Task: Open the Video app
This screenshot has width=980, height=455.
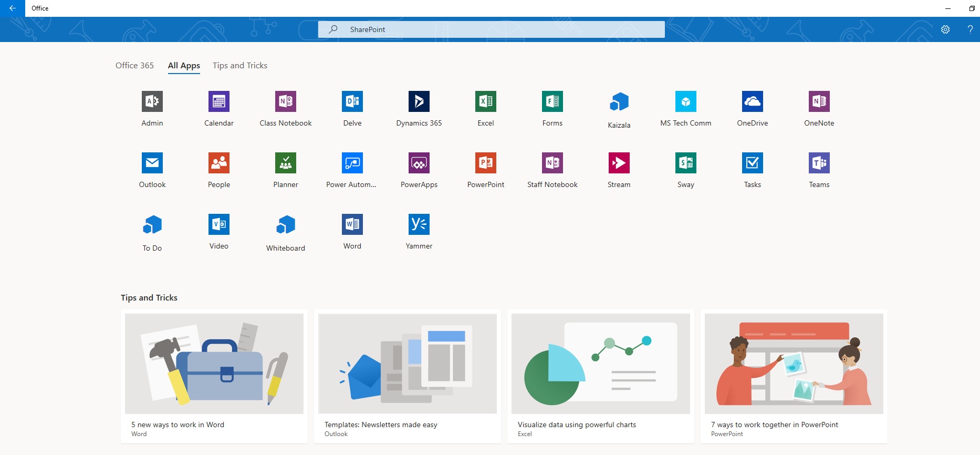Action: [x=219, y=224]
